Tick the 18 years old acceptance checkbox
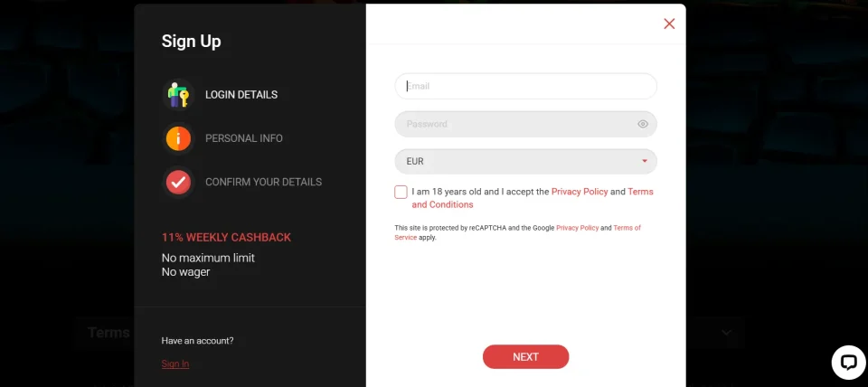The height and width of the screenshot is (387, 868). (401, 192)
